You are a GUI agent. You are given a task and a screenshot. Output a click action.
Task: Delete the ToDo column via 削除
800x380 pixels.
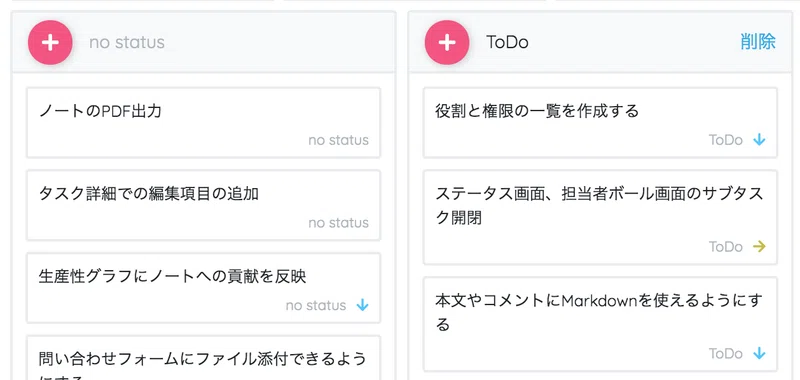click(758, 42)
